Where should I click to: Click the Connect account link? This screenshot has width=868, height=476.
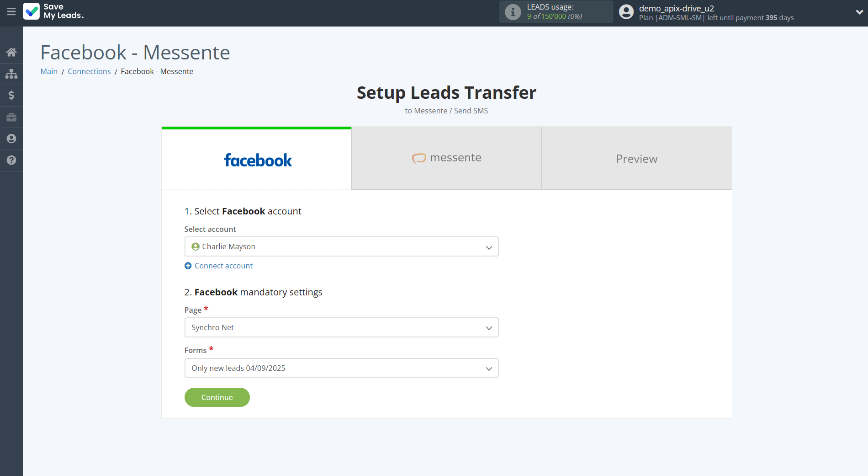[218, 266]
